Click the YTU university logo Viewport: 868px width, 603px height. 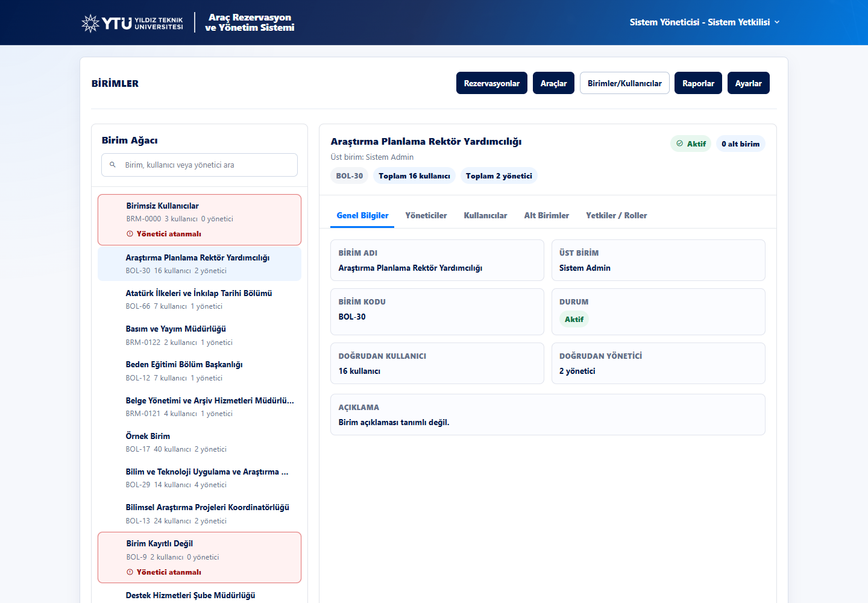click(132, 23)
